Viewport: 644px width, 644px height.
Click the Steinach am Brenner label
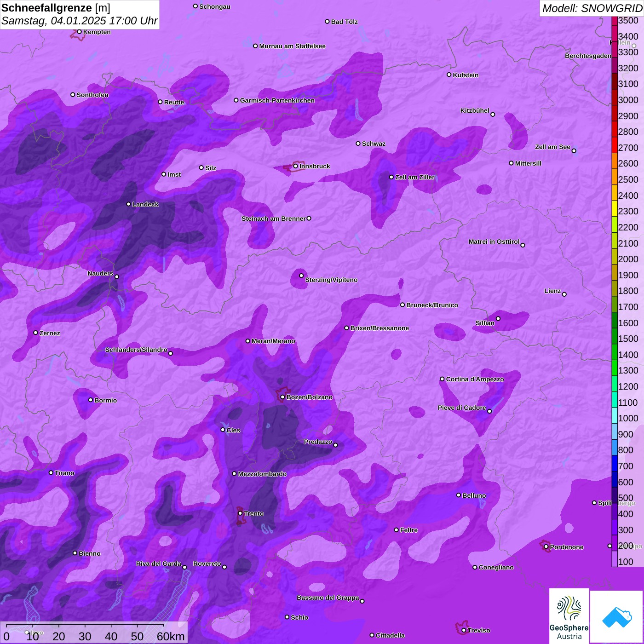(273, 218)
